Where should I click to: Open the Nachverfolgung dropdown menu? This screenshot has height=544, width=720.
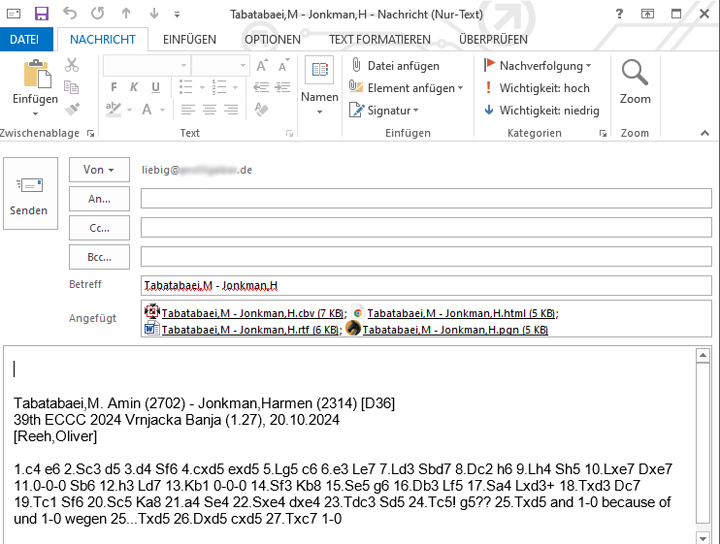click(x=537, y=65)
